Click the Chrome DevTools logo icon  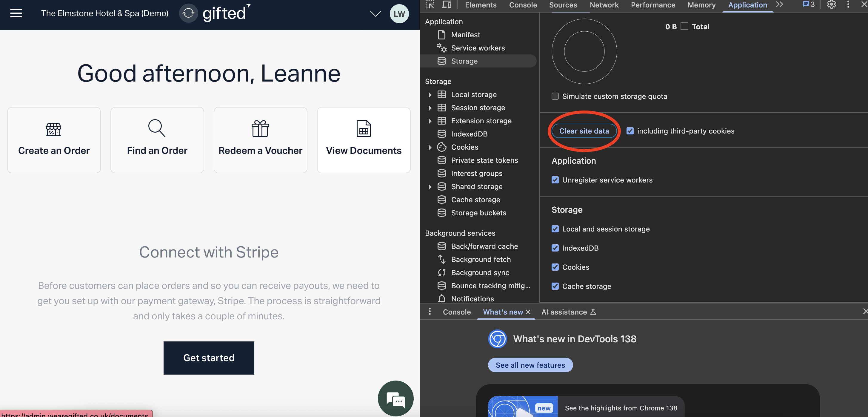click(497, 339)
